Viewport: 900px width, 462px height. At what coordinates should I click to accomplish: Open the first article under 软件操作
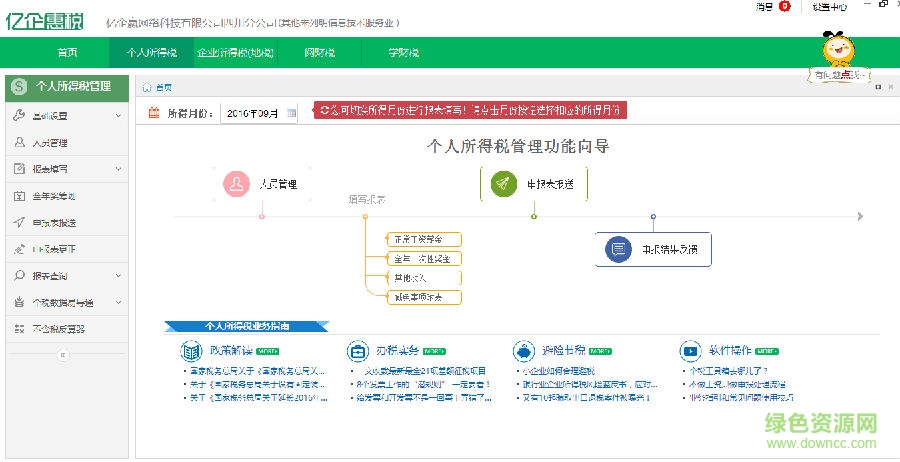[x=728, y=371]
